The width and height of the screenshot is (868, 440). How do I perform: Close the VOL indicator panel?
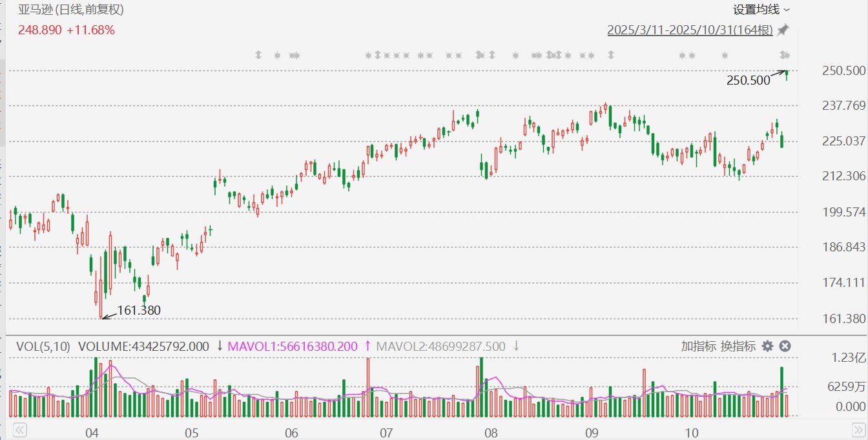pos(785,346)
